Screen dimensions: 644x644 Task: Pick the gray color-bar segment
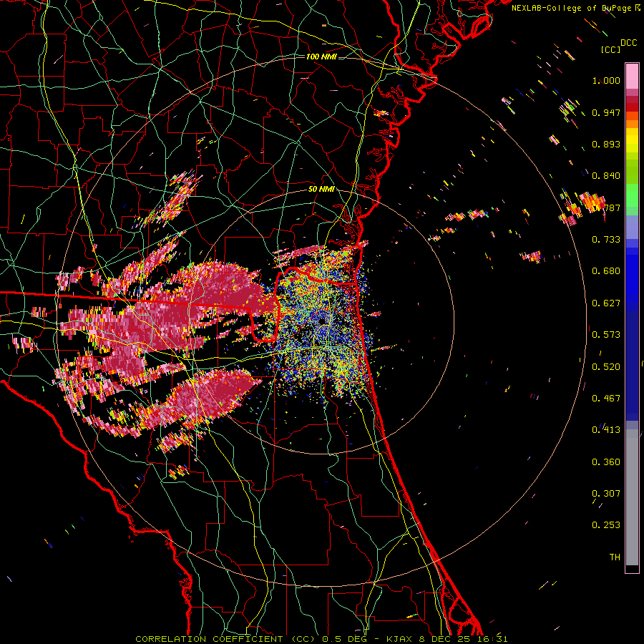(x=632, y=497)
